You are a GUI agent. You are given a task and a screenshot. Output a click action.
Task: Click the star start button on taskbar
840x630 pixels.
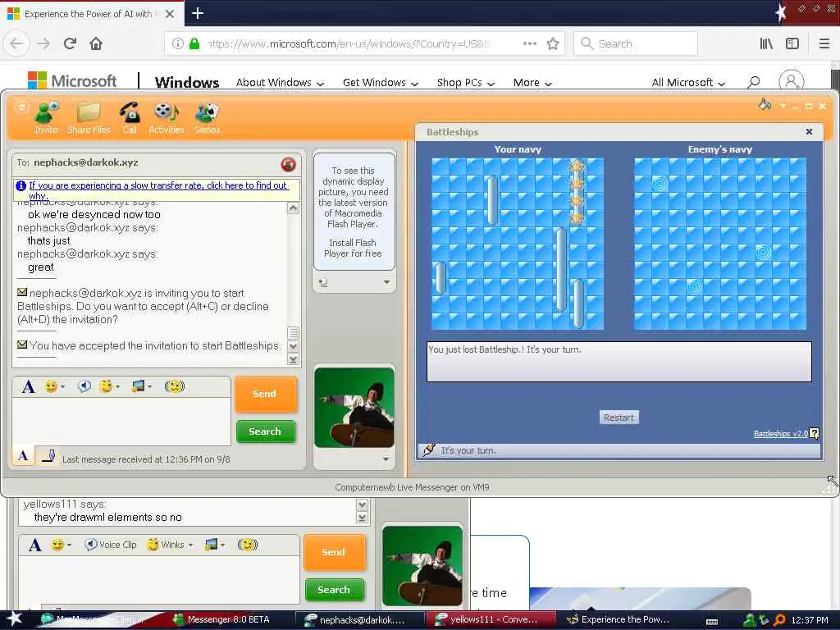pos(15,619)
